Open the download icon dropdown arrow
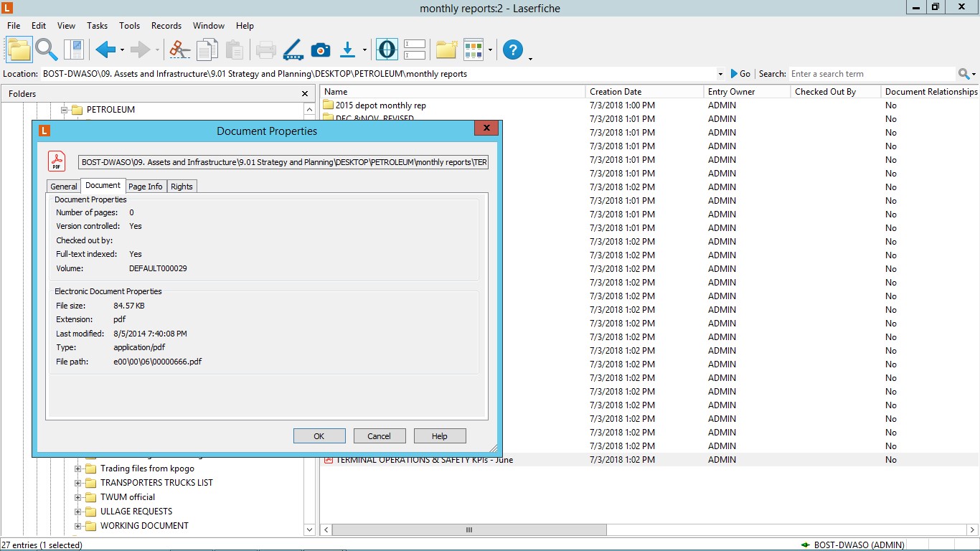Screen dimensions: 980x551 tap(364, 50)
